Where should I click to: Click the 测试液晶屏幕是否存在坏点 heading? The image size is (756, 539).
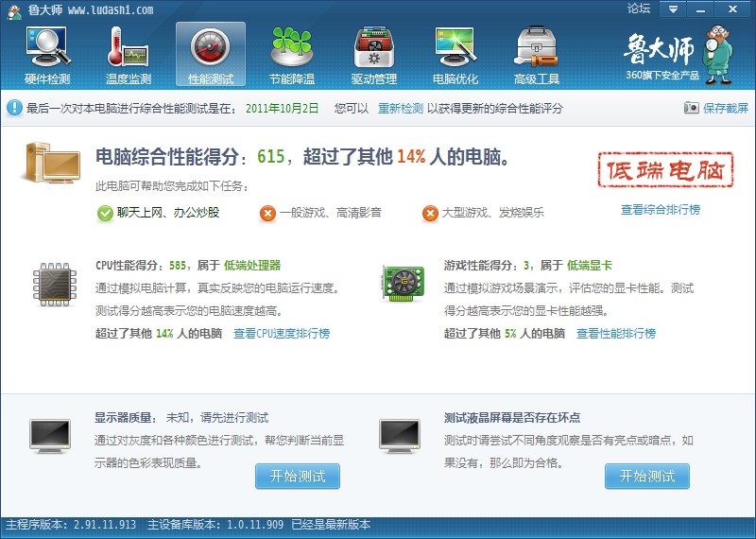(512, 418)
